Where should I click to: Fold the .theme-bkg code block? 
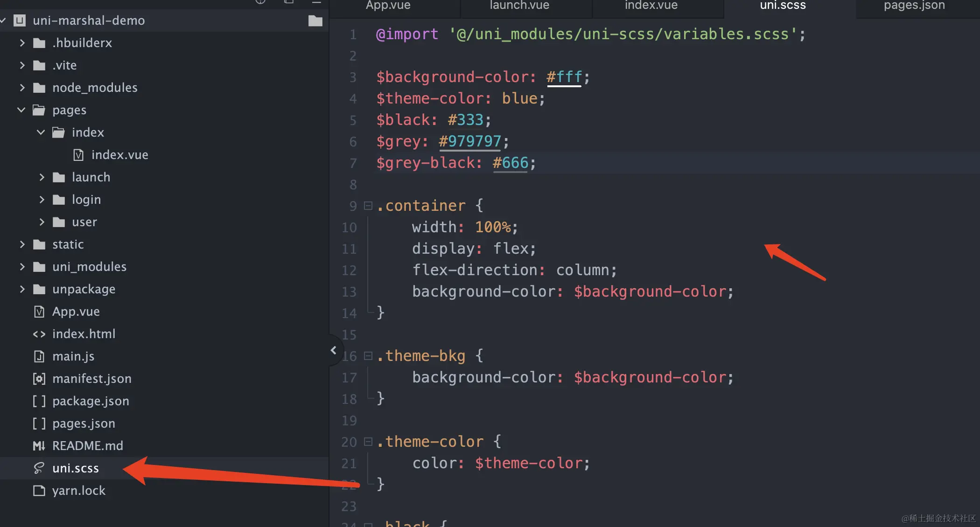tap(368, 356)
